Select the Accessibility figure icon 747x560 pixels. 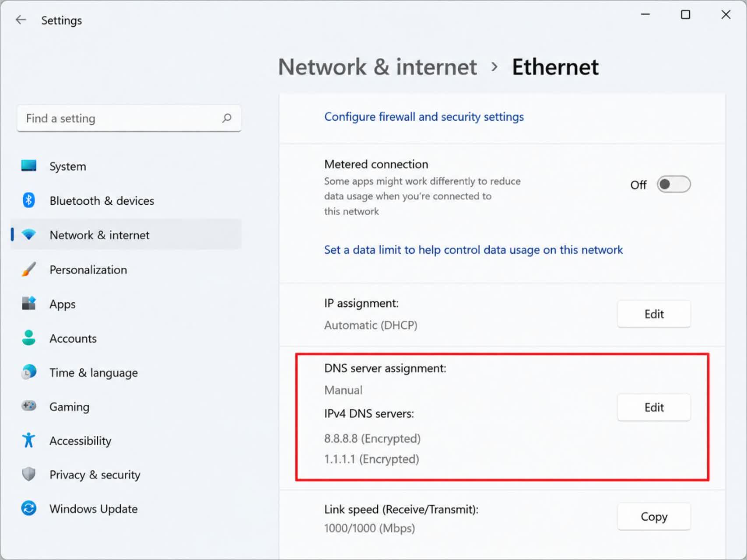pyautogui.click(x=29, y=440)
